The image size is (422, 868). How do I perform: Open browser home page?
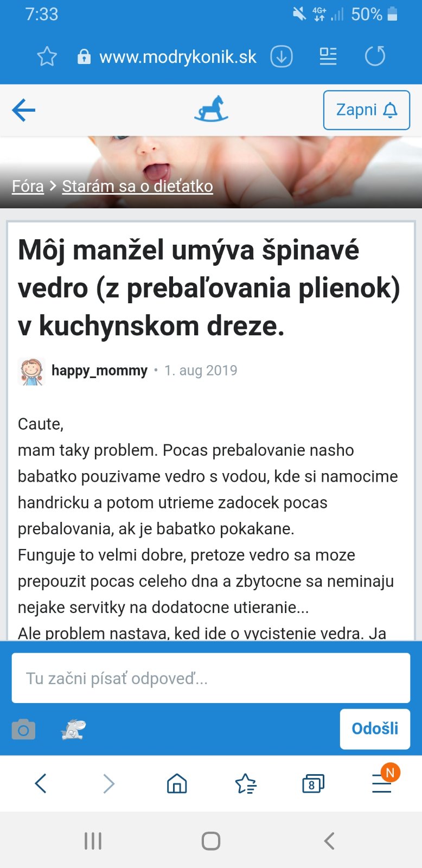tap(177, 784)
